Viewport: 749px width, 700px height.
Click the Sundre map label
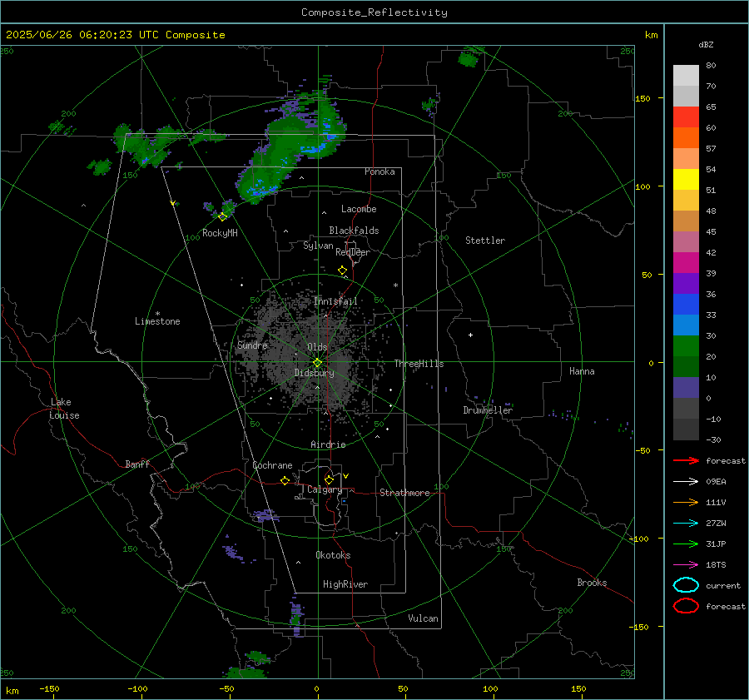(x=252, y=345)
